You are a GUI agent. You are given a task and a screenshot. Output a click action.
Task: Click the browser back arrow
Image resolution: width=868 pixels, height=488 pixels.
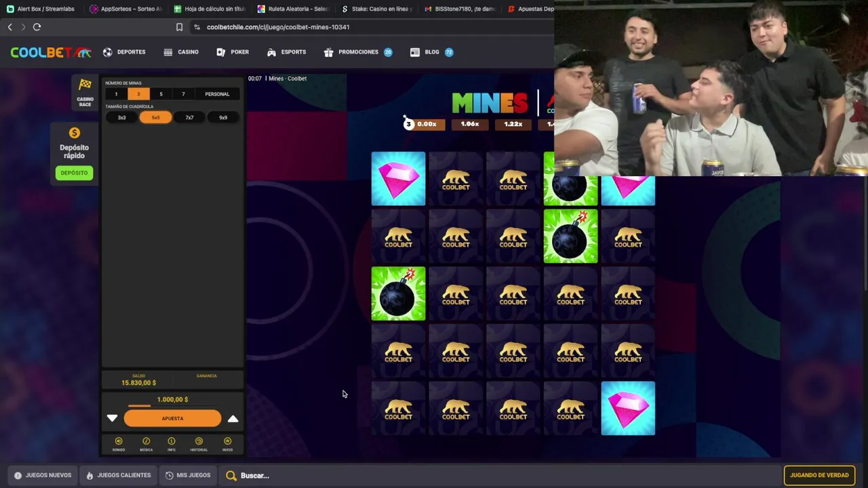[9, 27]
